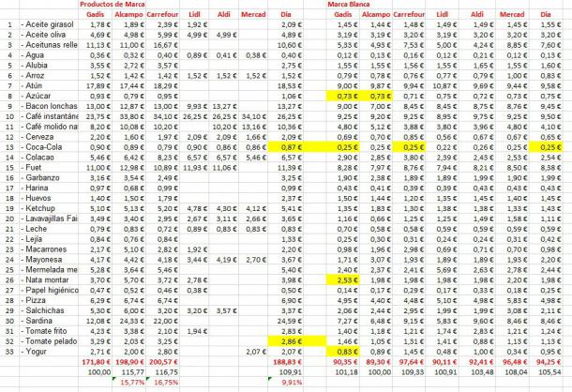Screen dimensions: 572x392
Task: Click the total 92,41 € cell
Action: pos(477,362)
